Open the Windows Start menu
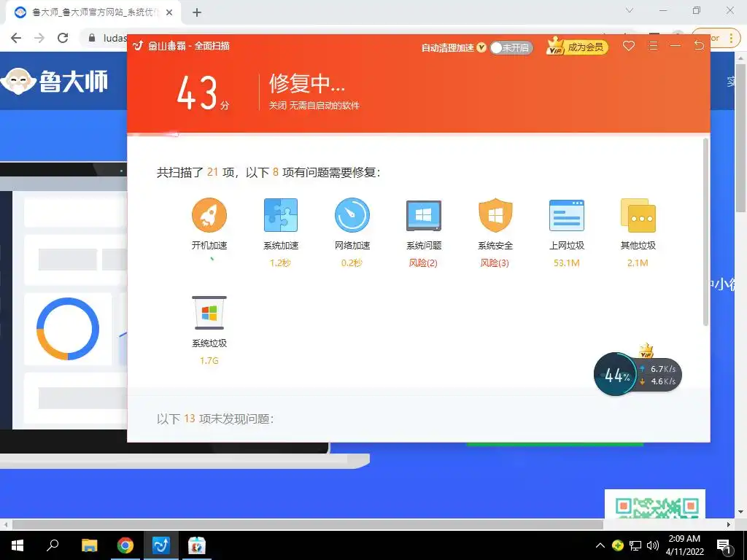Image resolution: width=747 pixels, height=560 pixels. click(x=18, y=545)
